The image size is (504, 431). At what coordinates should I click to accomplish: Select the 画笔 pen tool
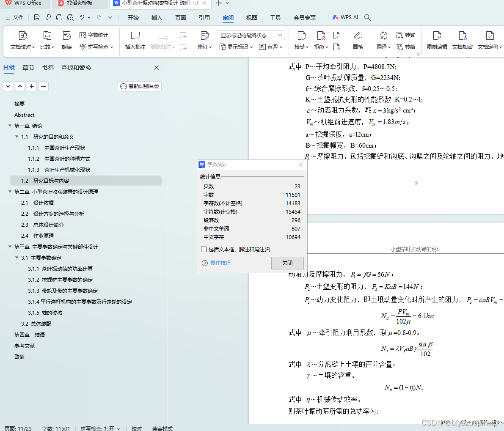click(x=358, y=41)
